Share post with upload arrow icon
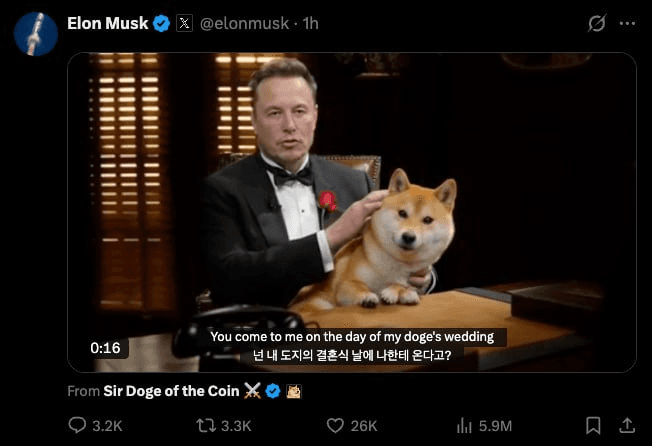 tap(627, 425)
